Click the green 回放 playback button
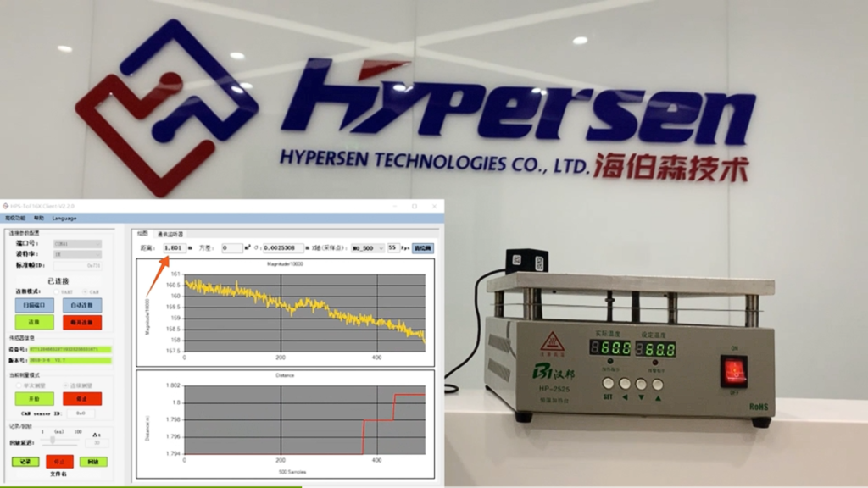This screenshot has height=488, width=868. pos(93,462)
